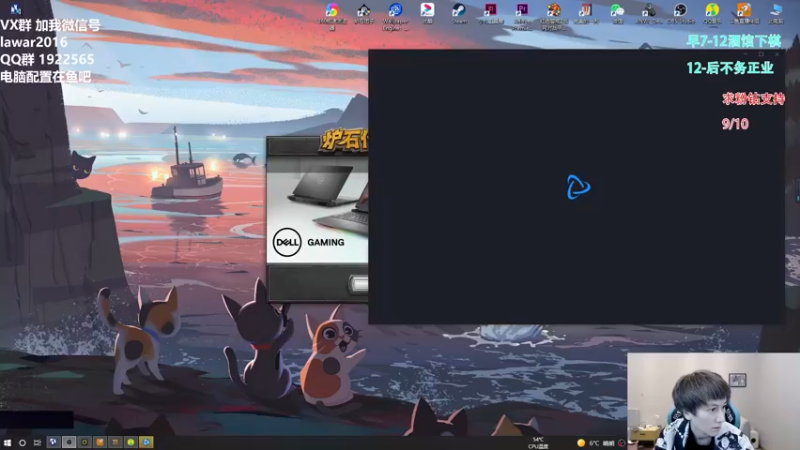
Task: Click the Windows Start button
Action: (x=7, y=443)
